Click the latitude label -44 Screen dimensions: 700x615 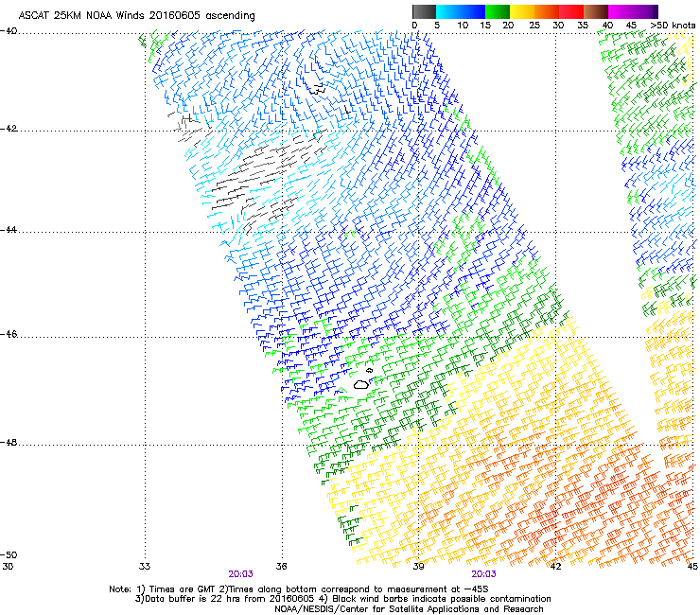pos(9,230)
